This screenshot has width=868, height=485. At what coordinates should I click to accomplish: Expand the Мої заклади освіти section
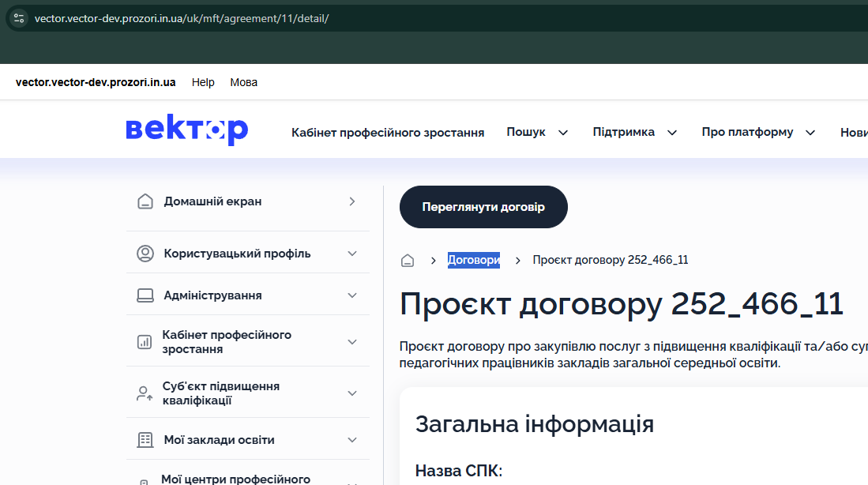(x=352, y=440)
